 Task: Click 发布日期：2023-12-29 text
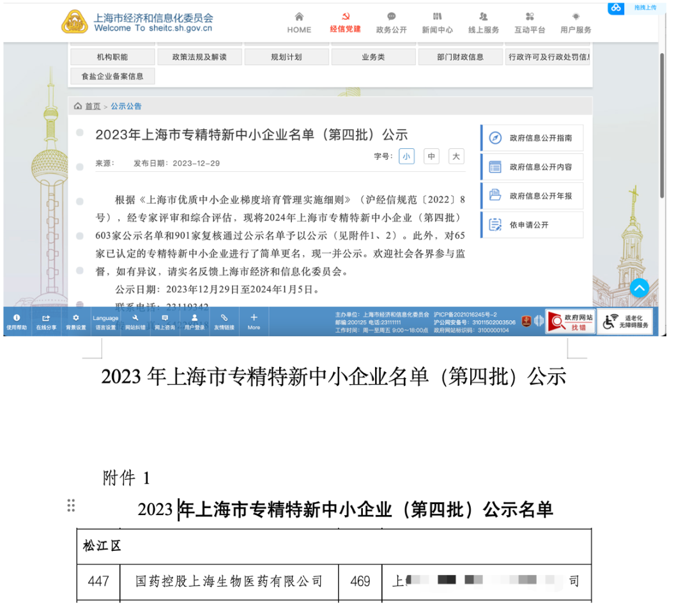tap(176, 163)
